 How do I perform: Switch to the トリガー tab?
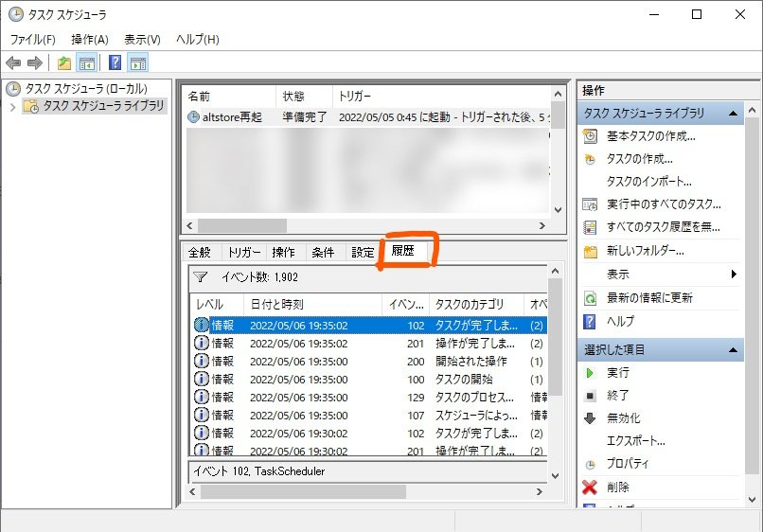[x=244, y=252]
